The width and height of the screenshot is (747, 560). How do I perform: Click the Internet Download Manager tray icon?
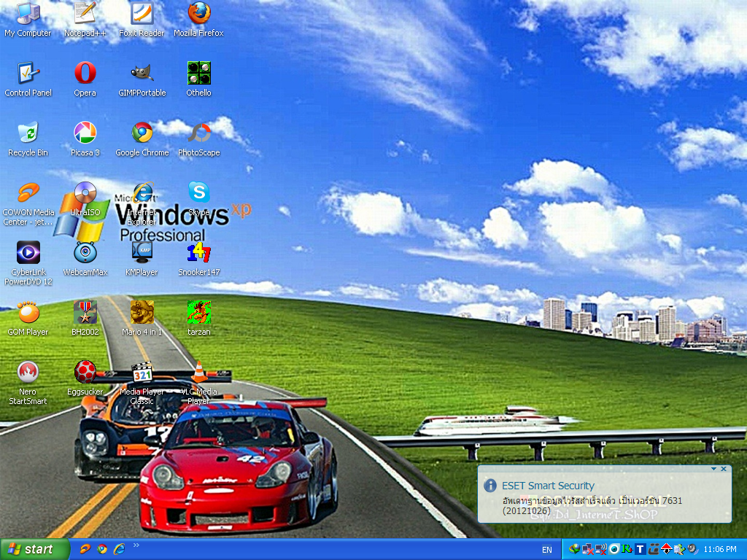coord(575,550)
